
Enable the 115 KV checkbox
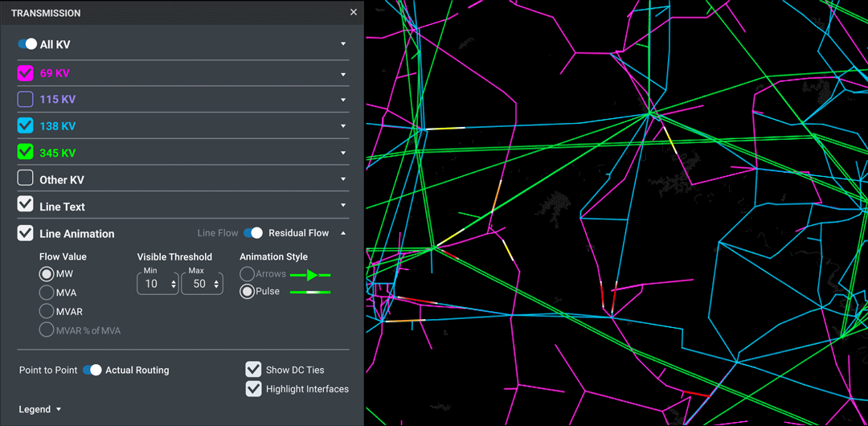(25, 100)
